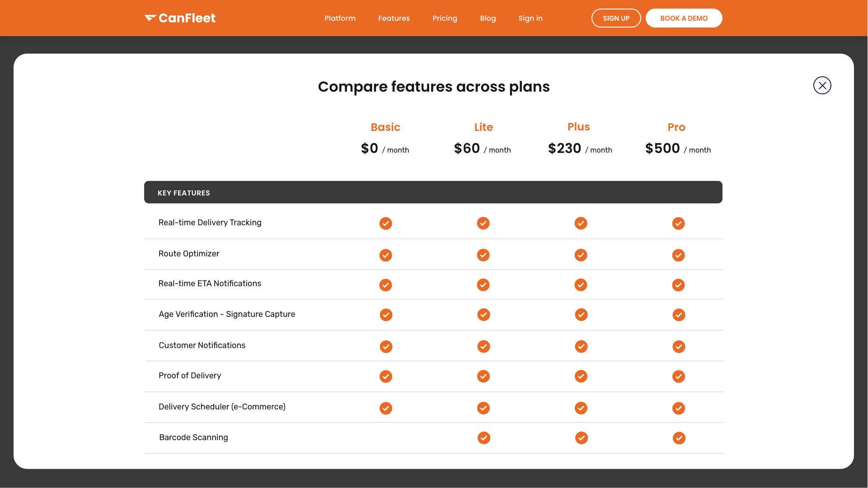Open the Features menu item

[x=394, y=18]
